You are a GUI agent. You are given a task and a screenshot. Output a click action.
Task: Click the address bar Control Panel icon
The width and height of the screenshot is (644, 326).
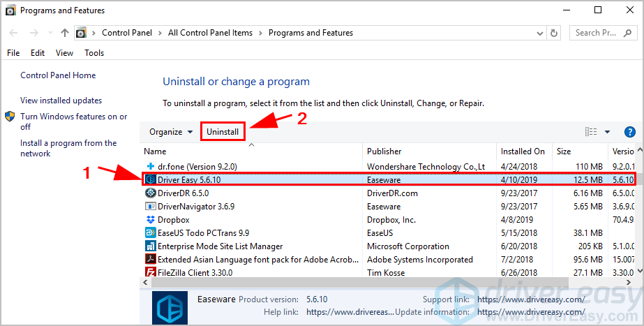tap(82, 33)
